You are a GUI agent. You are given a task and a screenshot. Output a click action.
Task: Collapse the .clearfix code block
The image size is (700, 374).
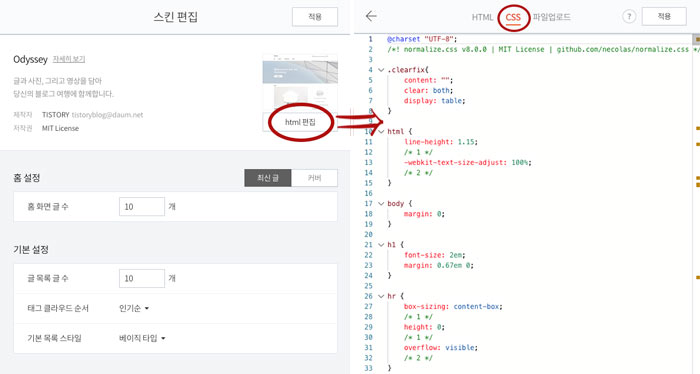coord(381,70)
